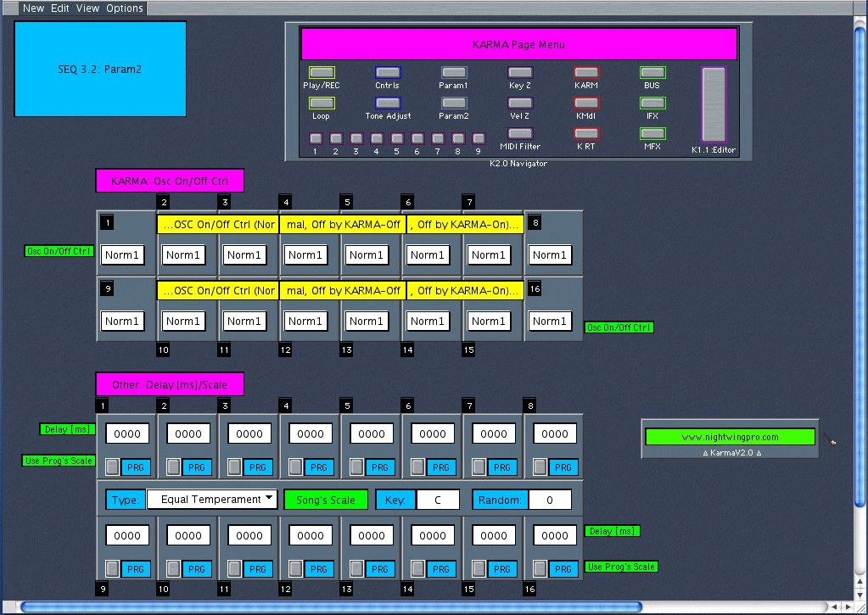Open the KARM page button
This screenshot has height=615, width=868.
pyautogui.click(x=586, y=73)
